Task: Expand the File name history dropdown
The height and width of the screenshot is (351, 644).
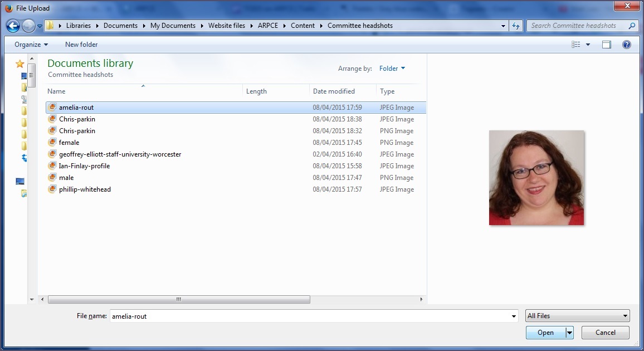Action: (x=514, y=316)
